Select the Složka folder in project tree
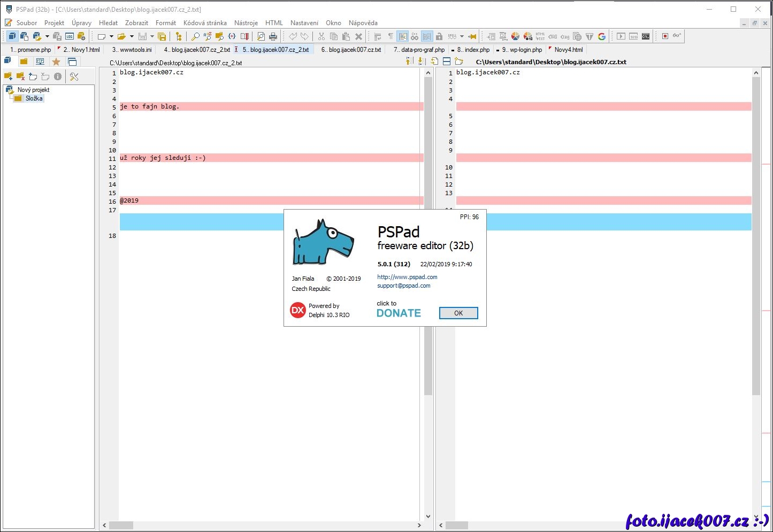 tap(34, 98)
